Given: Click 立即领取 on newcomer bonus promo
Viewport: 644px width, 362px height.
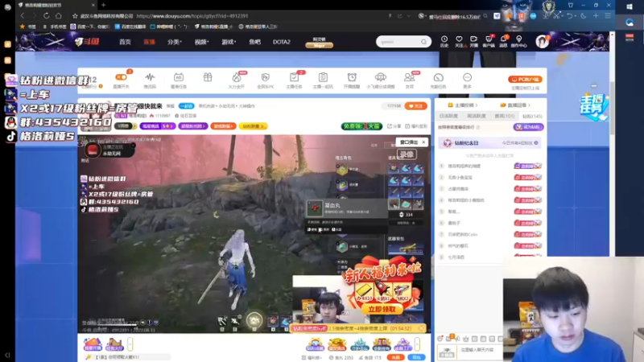Looking at the screenshot, I should (382, 310).
